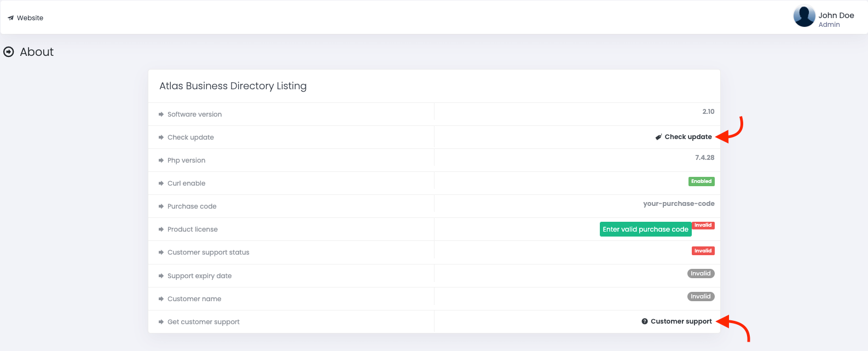
Task: Click the Curl enable row label
Action: (186, 183)
